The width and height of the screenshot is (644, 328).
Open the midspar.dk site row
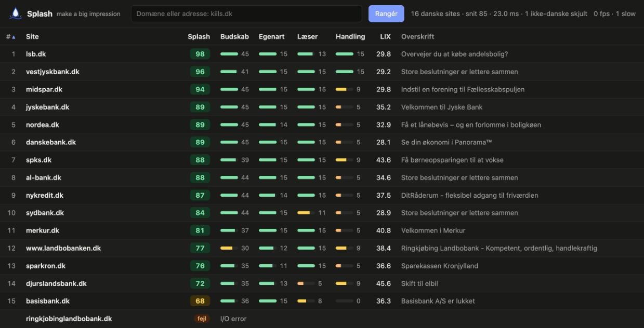322,89
